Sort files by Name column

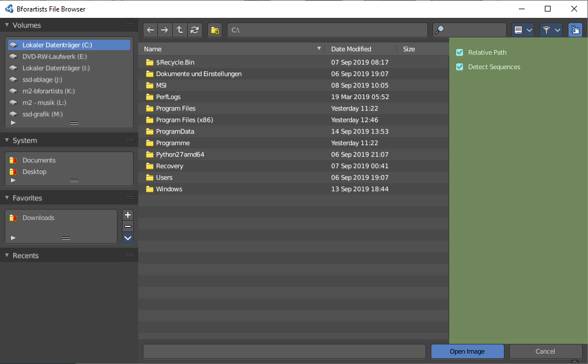232,49
